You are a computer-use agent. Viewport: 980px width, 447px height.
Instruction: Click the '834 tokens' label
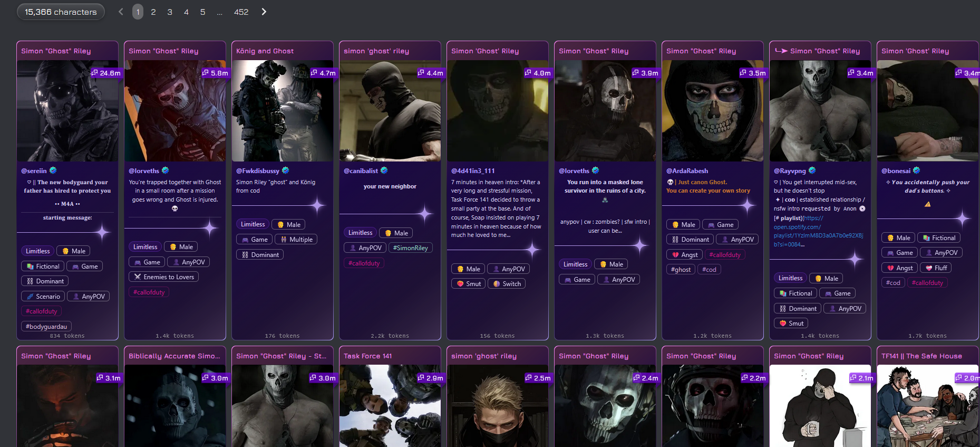[67, 336]
